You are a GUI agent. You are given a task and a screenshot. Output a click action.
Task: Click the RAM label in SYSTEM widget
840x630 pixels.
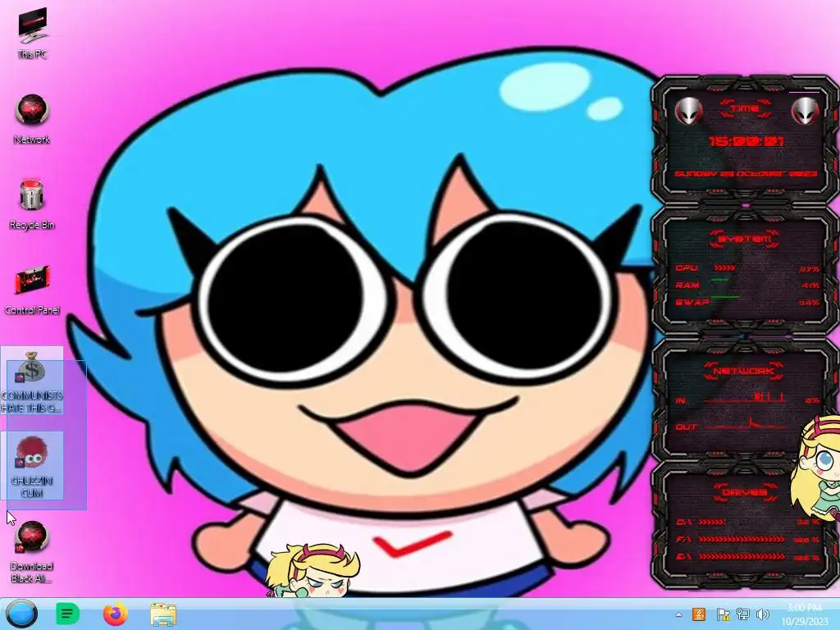coord(687,285)
